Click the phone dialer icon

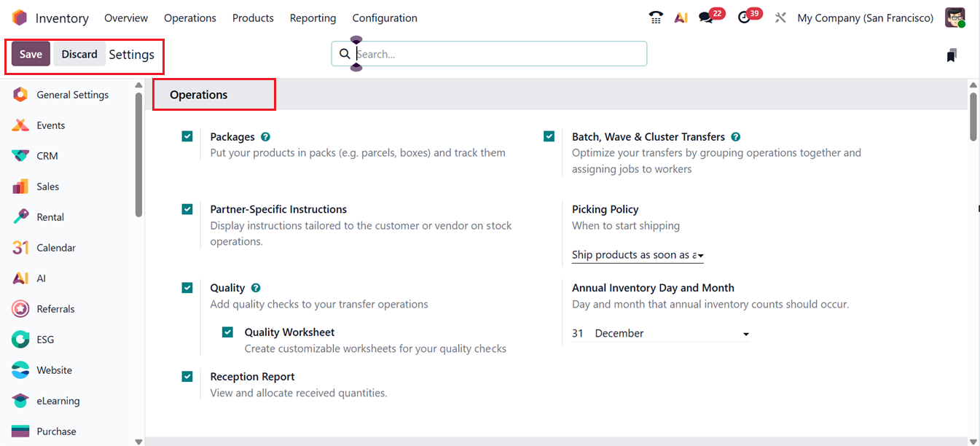[x=656, y=18]
